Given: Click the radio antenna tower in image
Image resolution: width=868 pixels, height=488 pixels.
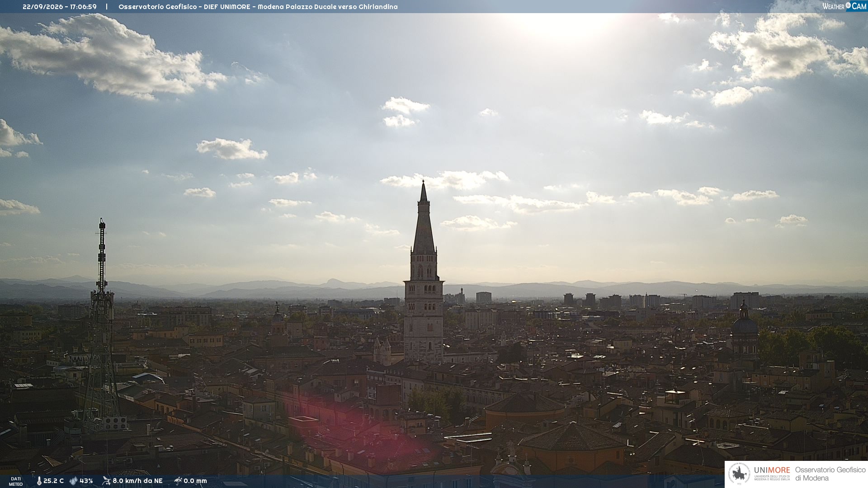Looking at the screenshot, I should point(101,325).
